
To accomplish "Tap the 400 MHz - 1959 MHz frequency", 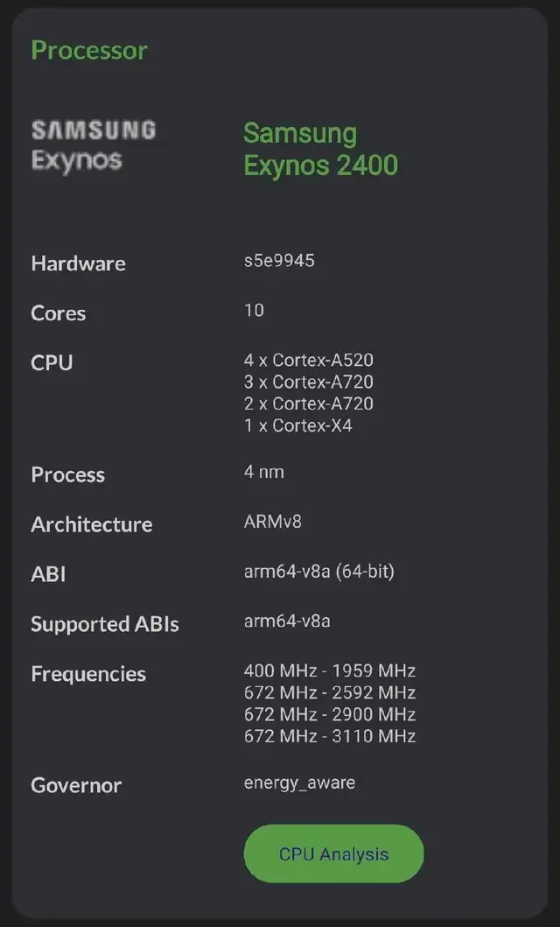I will coord(330,671).
